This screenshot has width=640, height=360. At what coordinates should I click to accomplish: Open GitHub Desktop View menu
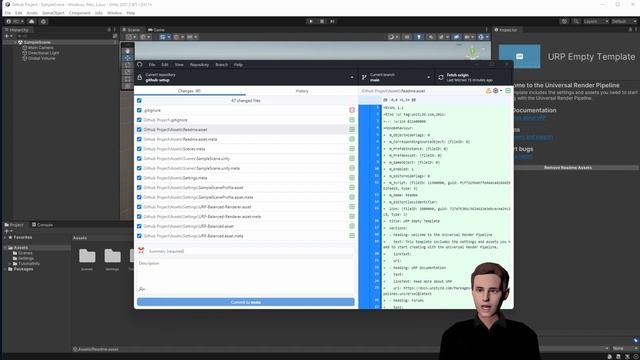pyautogui.click(x=179, y=64)
